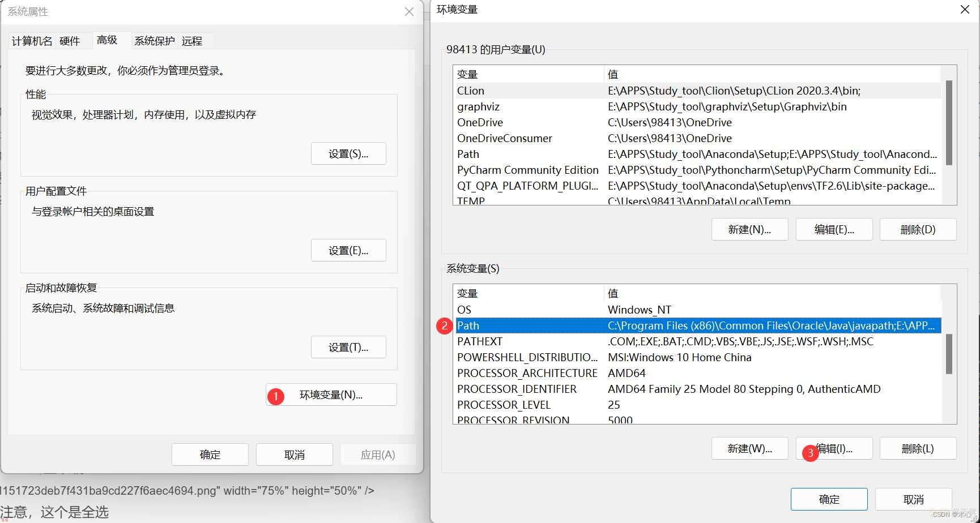Click the user variables scrollbar thumb

[949, 123]
